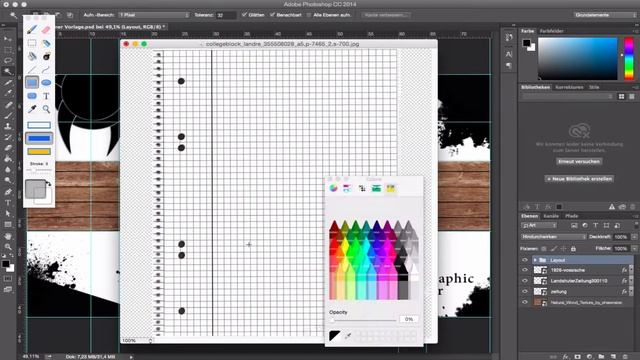Choose the dashed rectangular selection tool in palette
Image resolution: width=640 pixels, height=360 pixels.
point(32,43)
